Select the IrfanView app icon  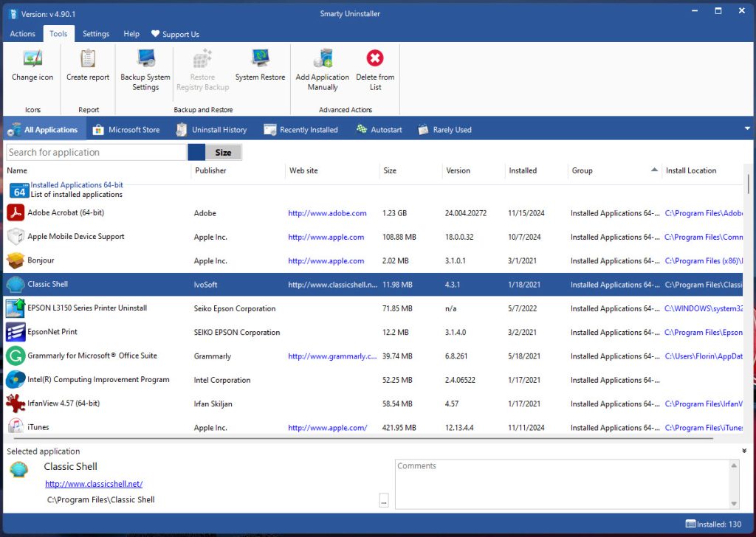click(16, 403)
